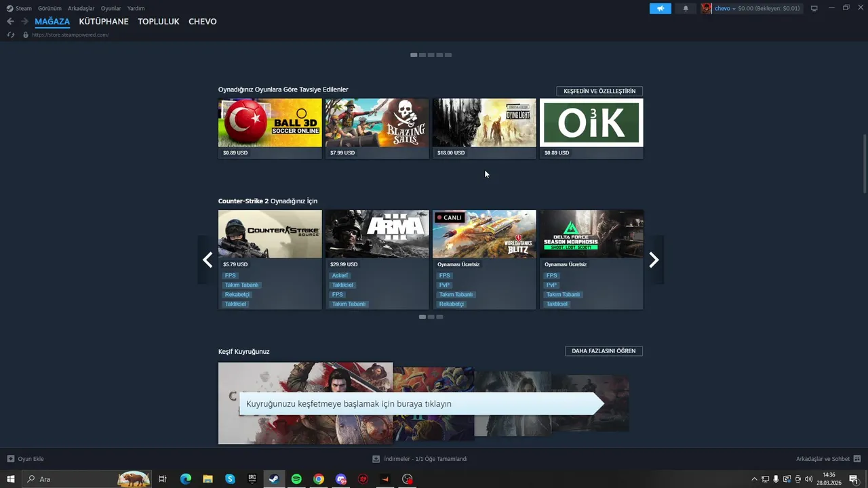Open the Blazing Sails game card
The height and width of the screenshot is (488, 868).
(377, 129)
